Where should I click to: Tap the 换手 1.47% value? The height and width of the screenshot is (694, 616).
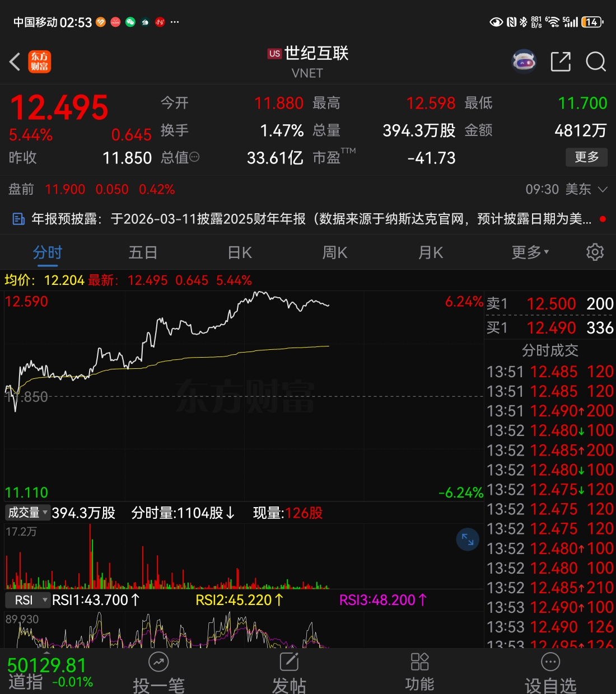pos(282,130)
